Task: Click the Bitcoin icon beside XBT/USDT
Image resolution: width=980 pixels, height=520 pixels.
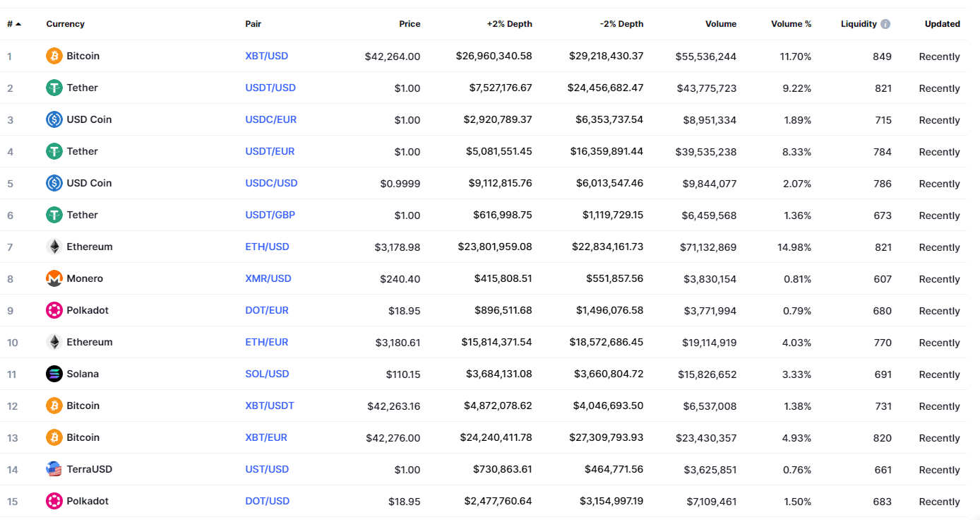Action: 54,406
